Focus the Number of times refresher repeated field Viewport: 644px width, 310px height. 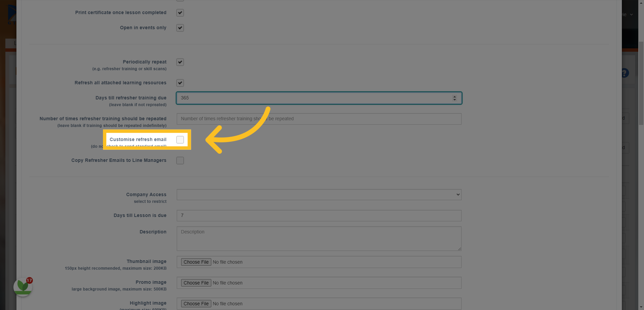(x=319, y=119)
